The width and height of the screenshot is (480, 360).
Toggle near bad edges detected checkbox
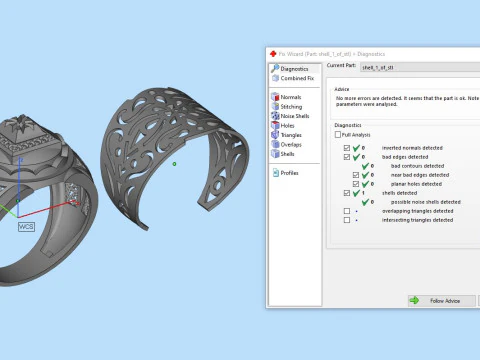(356, 175)
